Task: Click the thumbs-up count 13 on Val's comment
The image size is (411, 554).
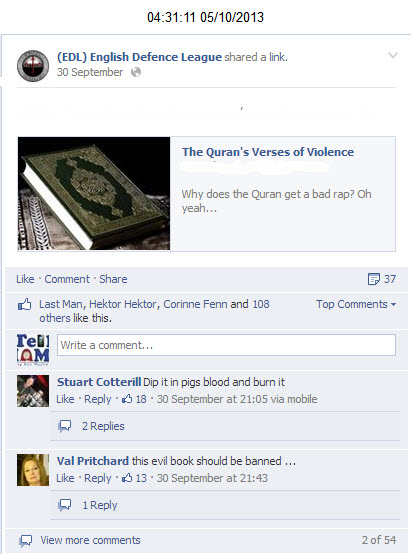Action: click(134, 478)
